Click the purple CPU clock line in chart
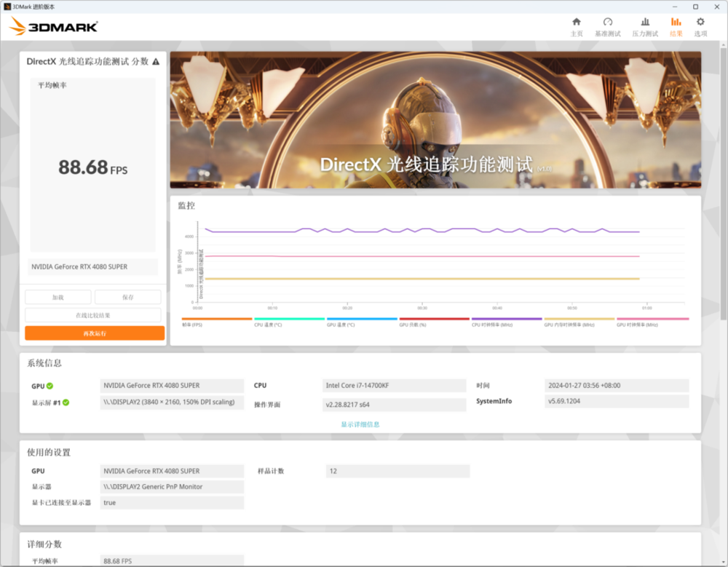The width and height of the screenshot is (728, 567). click(422, 230)
